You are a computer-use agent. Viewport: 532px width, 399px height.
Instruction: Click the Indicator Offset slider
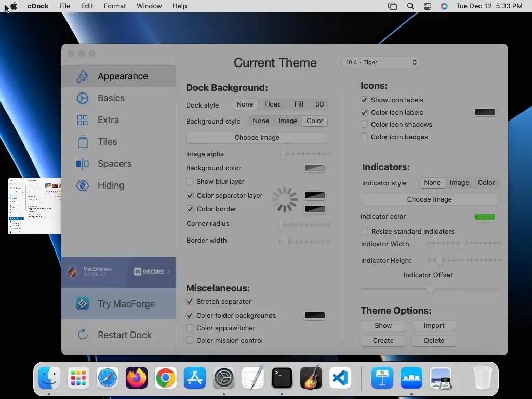point(430,290)
